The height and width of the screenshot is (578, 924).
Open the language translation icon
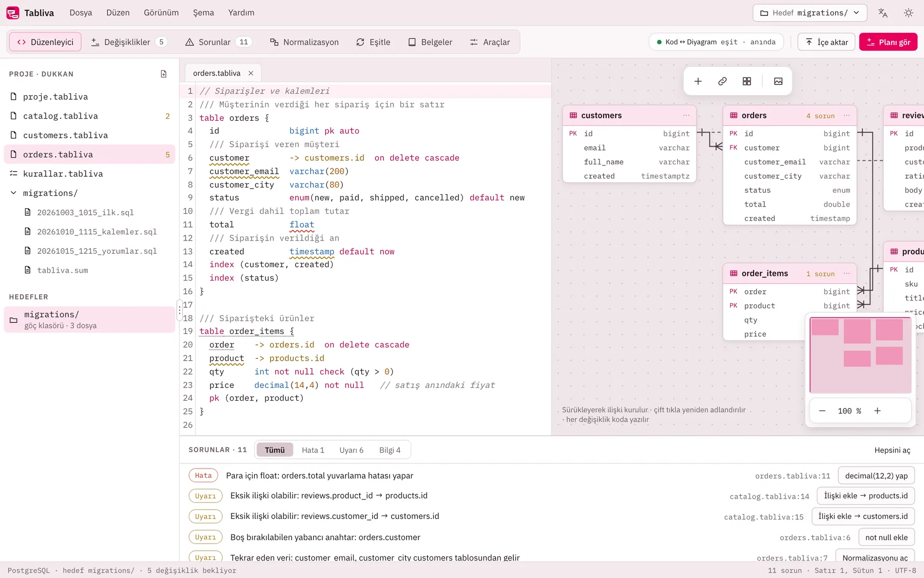(x=883, y=13)
